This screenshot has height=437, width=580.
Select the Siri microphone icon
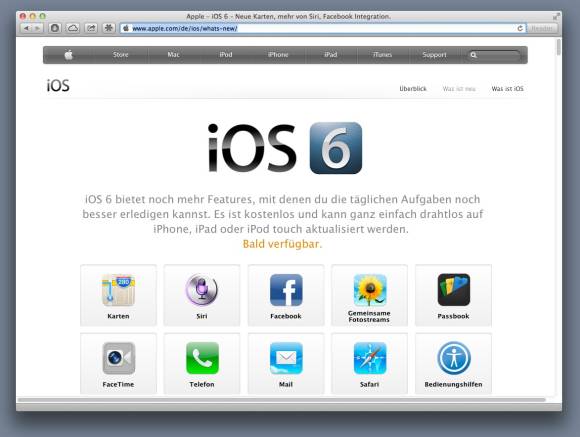point(202,290)
